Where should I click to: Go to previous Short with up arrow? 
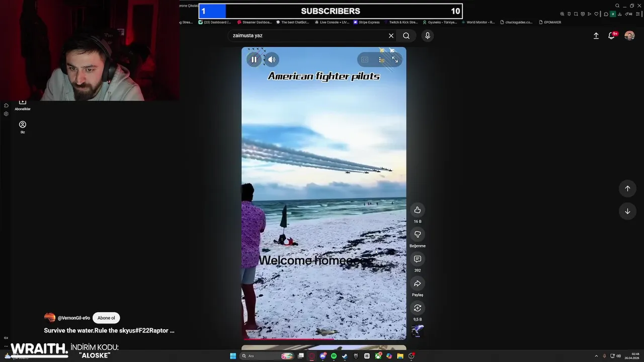coord(627,189)
